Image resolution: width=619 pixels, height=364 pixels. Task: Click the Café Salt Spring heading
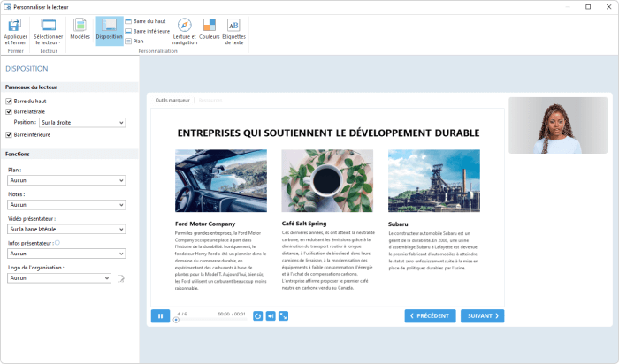tap(304, 224)
